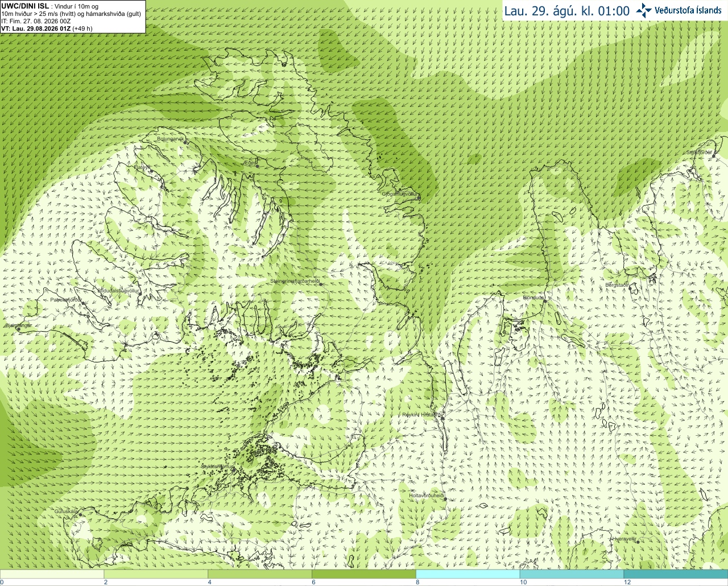This screenshot has width=728, height=586.
Task: Click the Blönduós station marker
Action: click(x=544, y=302)
